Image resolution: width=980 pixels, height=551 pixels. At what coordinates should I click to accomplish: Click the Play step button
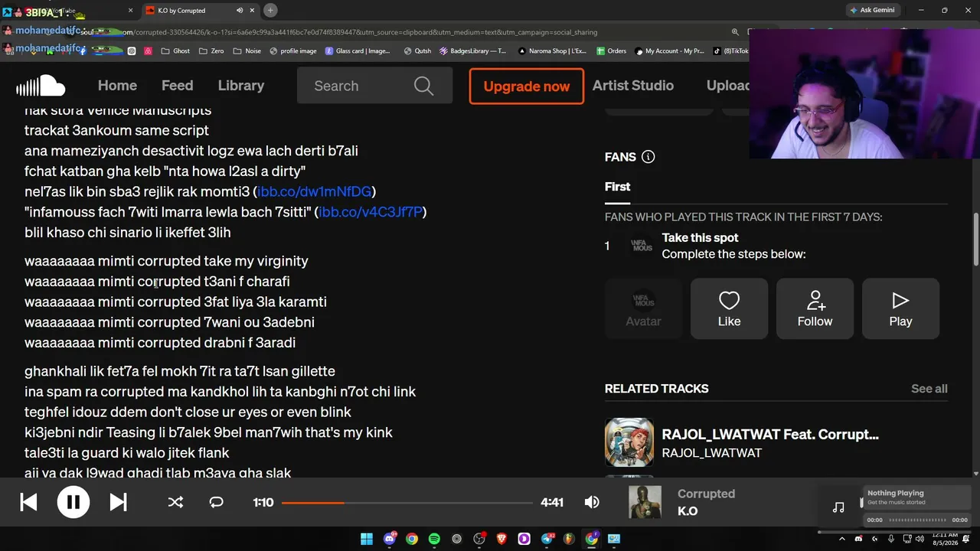(900, 308)
